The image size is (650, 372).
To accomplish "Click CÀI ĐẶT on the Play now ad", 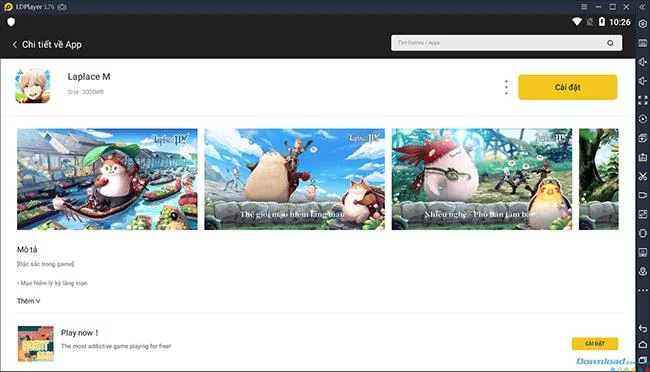I will [x=595, y=343].
